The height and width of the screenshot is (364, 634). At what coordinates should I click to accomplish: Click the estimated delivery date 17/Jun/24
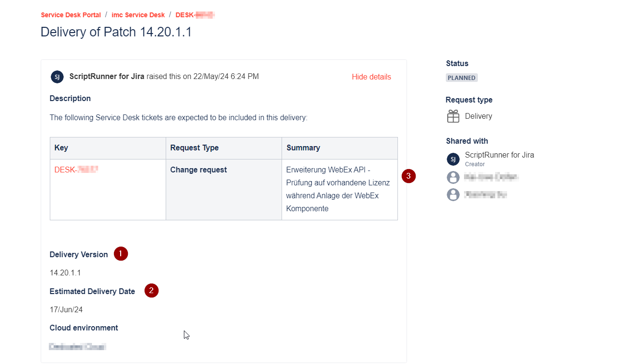coord(66,309)
